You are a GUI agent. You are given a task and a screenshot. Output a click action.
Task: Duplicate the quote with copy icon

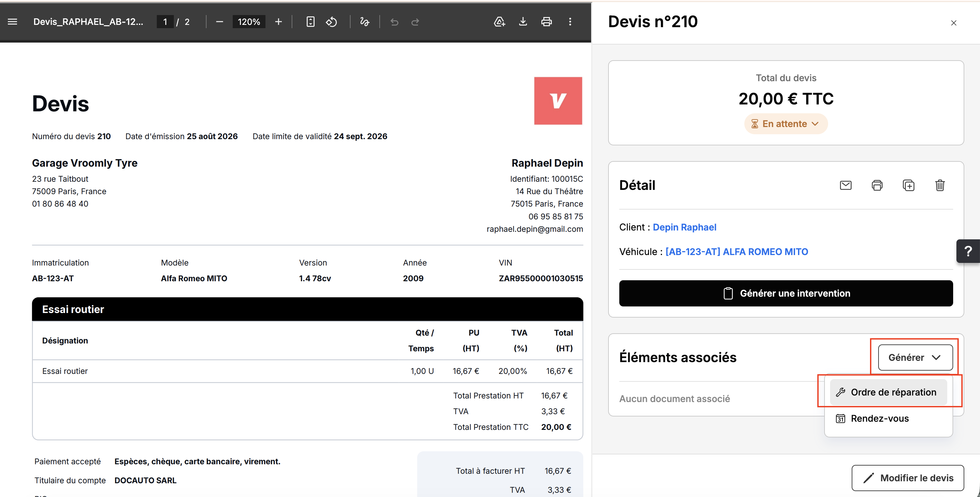(x=908, y=185)
